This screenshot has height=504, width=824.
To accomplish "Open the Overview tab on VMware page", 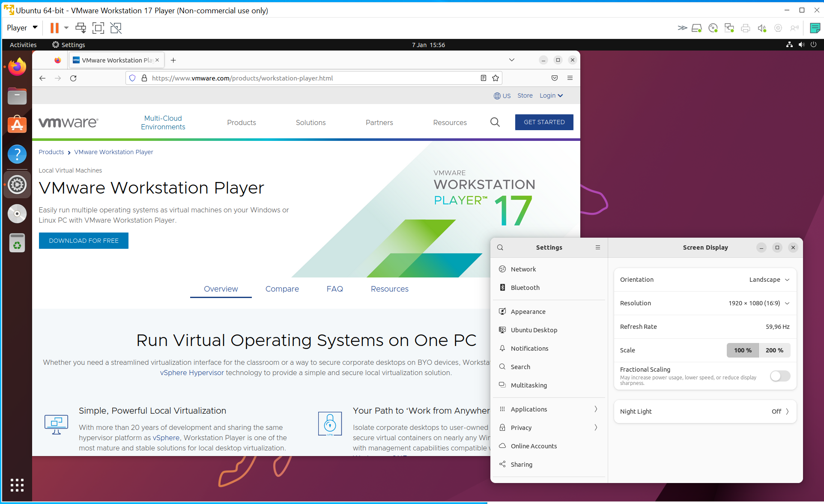I will pos(221,289).
